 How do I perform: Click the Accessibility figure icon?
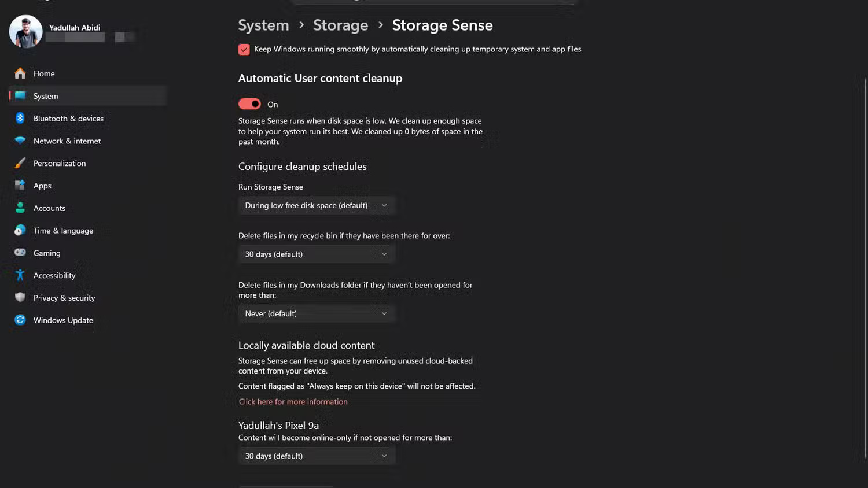point(20,275)
